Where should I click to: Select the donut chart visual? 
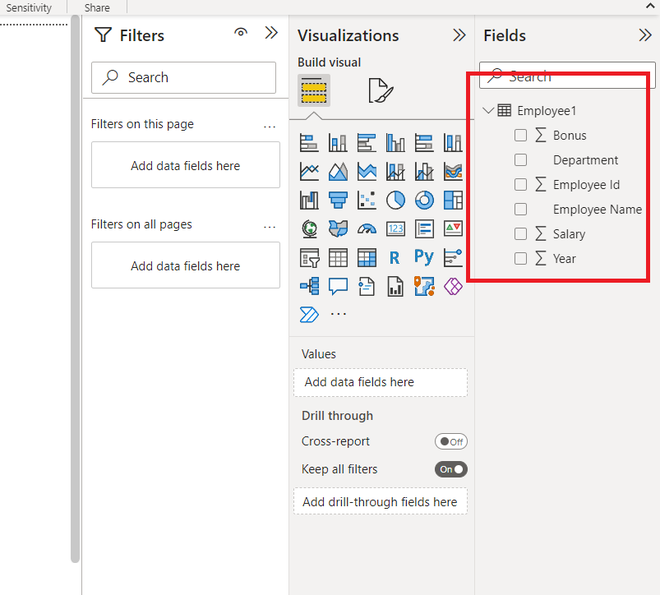pos(424,200)
